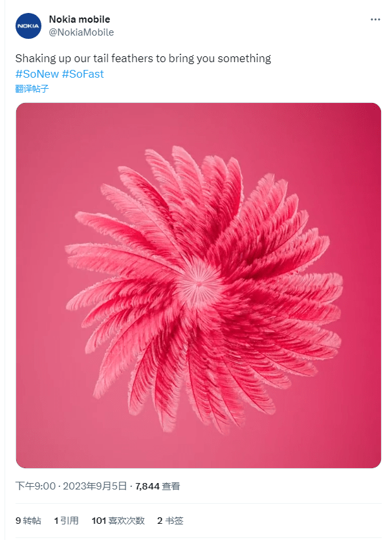Open the #SoNew hashtag
Screen dimensions: 392x540
coord(37,74)
